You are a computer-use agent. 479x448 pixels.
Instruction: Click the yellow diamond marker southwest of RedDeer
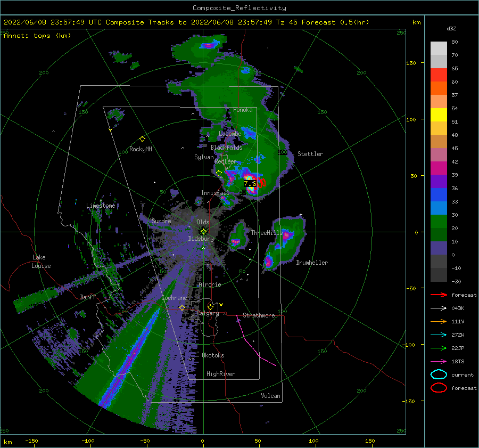(219, 173)
